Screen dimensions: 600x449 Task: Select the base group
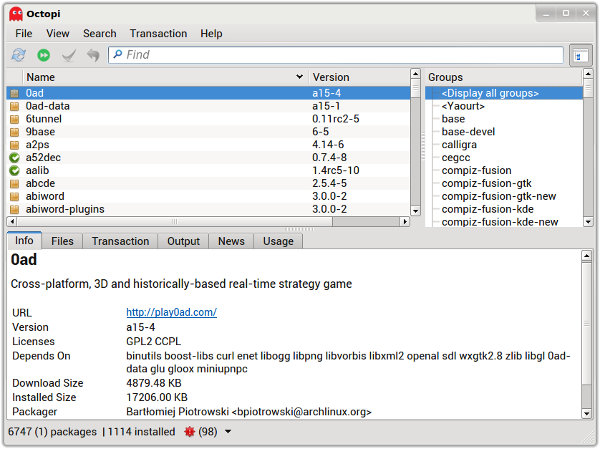(453, 119)
